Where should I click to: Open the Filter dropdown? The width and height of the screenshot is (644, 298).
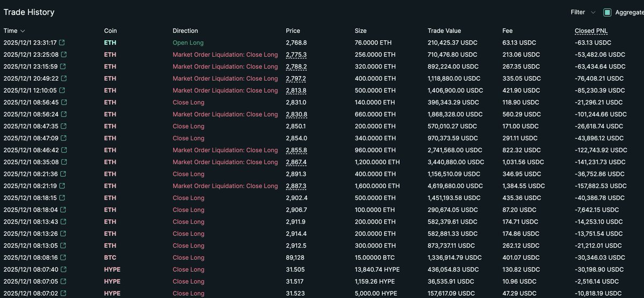pyautogui.click(x=582, y=12)
